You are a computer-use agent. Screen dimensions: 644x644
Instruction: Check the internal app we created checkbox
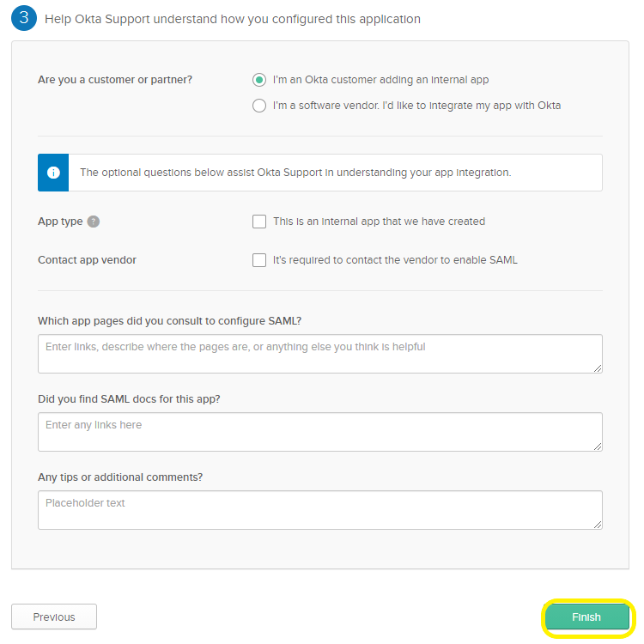[x=259, y=222]
